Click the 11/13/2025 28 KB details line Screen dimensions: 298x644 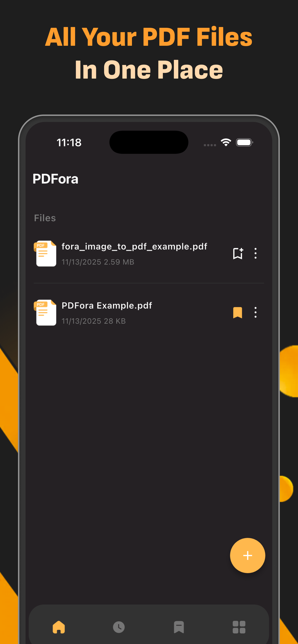coord(94,321)
